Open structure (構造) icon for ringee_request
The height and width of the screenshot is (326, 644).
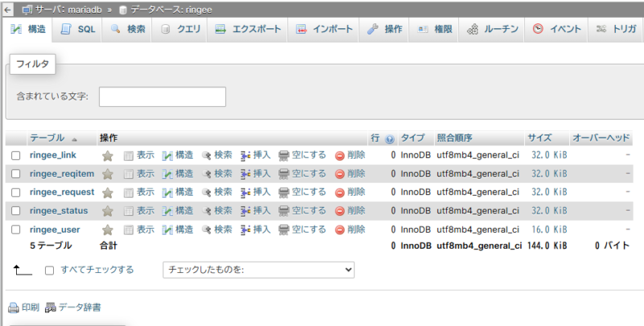[x=167, y=192]
